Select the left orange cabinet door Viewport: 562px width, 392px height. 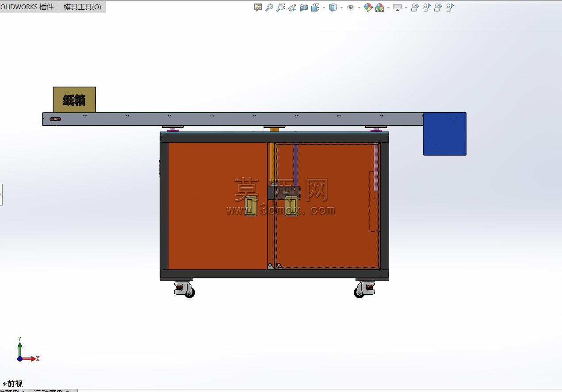[x=218, y=206]
